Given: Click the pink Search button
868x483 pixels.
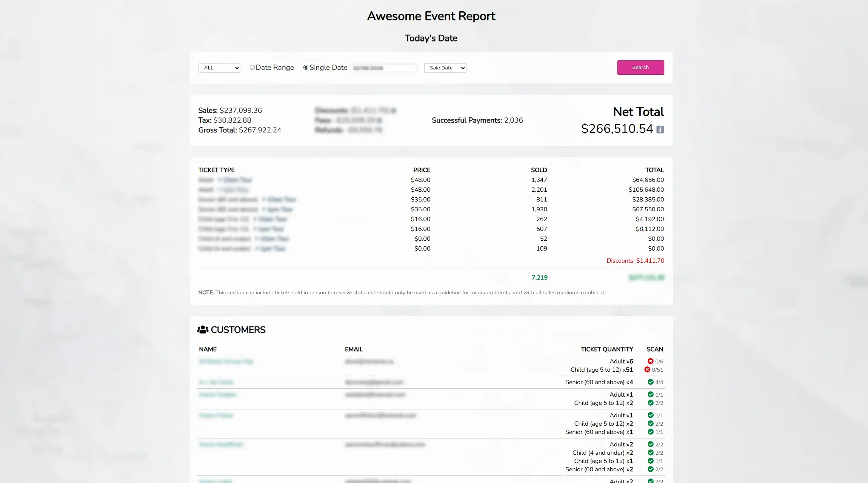Looking at the screenshot, I should point(640,68).
